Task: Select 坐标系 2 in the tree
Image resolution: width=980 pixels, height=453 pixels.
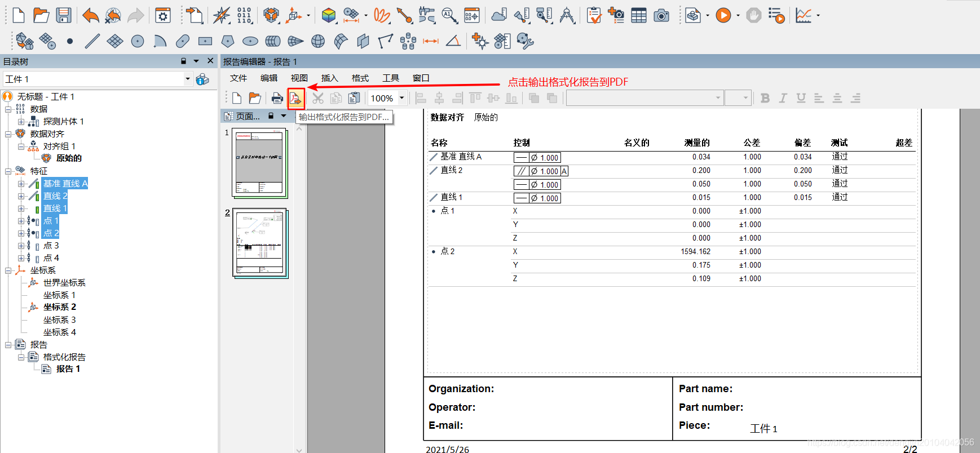Action: click(60, 307)
